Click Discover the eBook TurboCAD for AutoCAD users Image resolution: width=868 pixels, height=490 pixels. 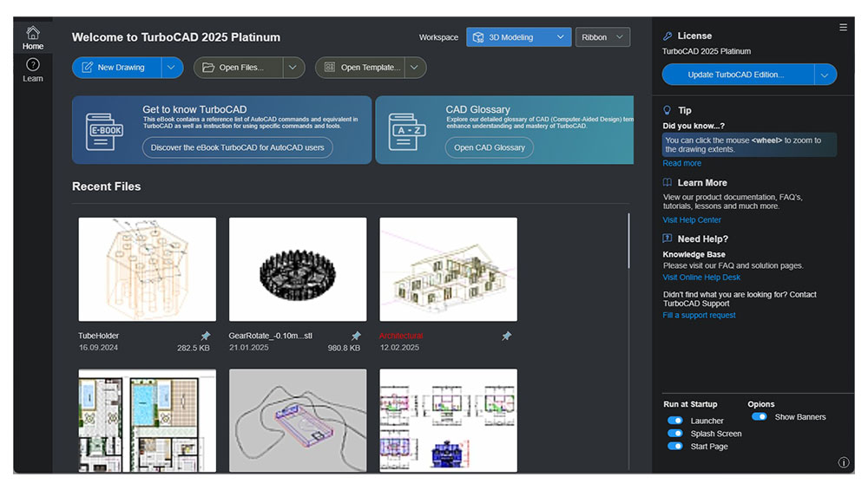coord(238,147)
